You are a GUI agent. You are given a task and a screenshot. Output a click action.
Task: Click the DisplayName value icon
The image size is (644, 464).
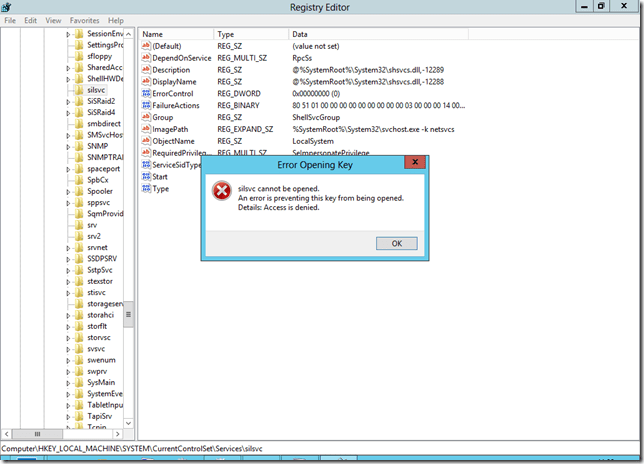click(146, 81)
